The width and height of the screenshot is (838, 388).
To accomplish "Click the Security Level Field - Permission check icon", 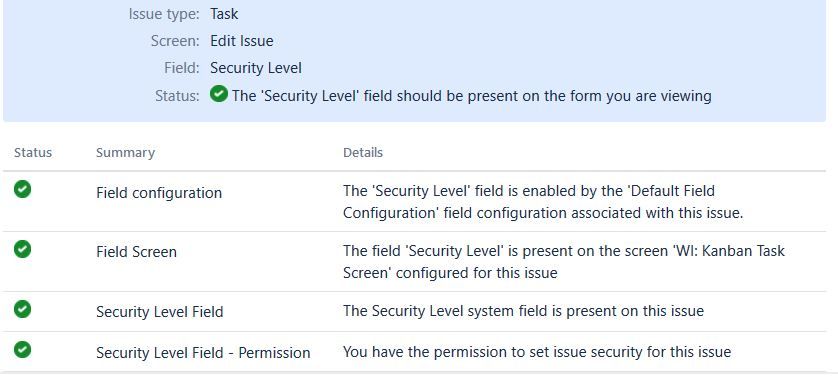I will 22,350.
